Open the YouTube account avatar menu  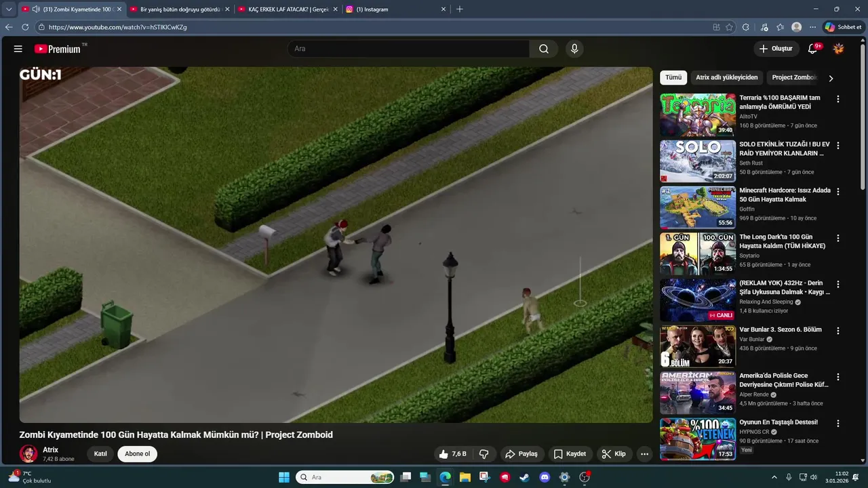click(839, 49)
